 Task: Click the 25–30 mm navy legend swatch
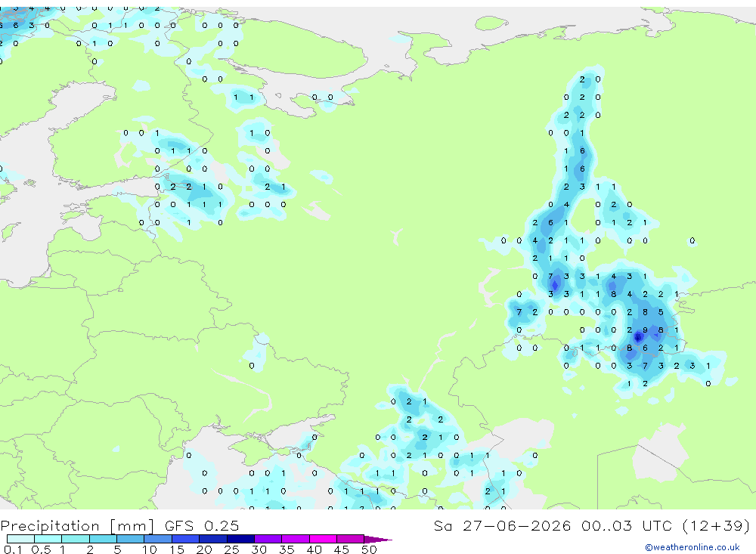pos(240,539)
